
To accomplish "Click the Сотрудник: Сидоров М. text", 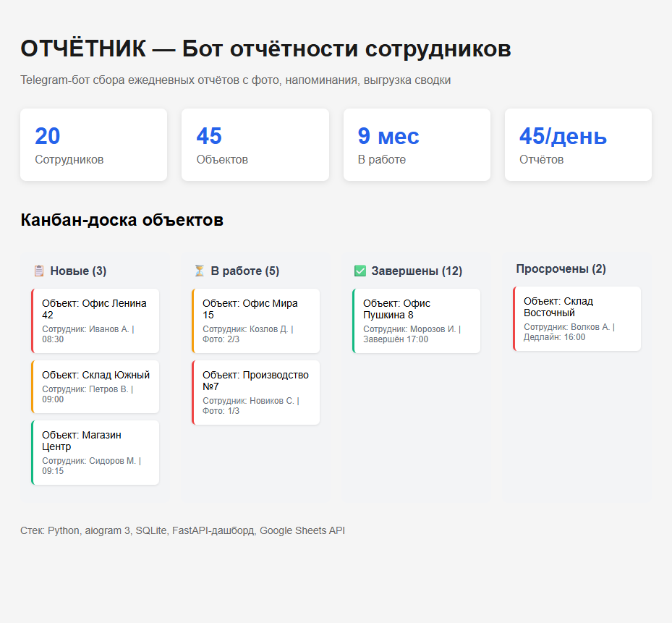I will [89, 460].
